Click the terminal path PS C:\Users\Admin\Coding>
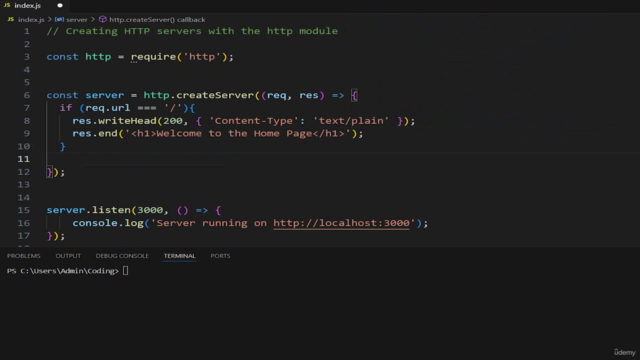640x360 pixels. [63, 271]
